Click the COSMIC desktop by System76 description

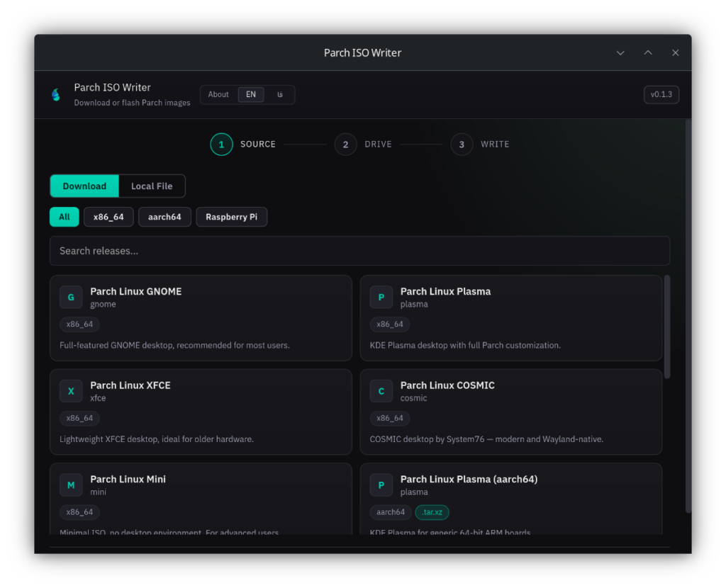486,439
